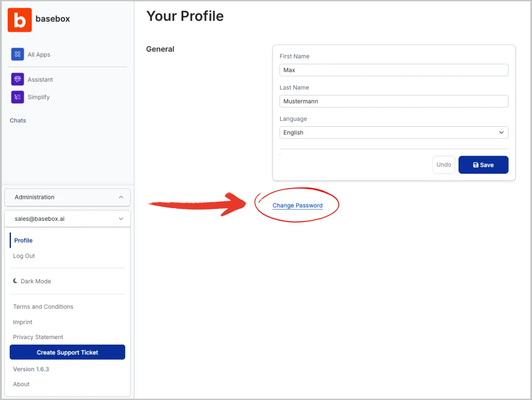This screenshot has width=532, height=400.
Task: Focus the Last Name input field
Action: (x=394, y=101)
